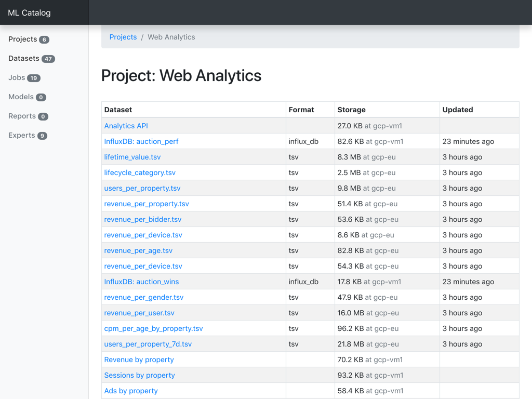Screen dimensions: 532x399
Task: Click the 96.2 KB at gcp-eu storage cell
Action: click(387, 329)
